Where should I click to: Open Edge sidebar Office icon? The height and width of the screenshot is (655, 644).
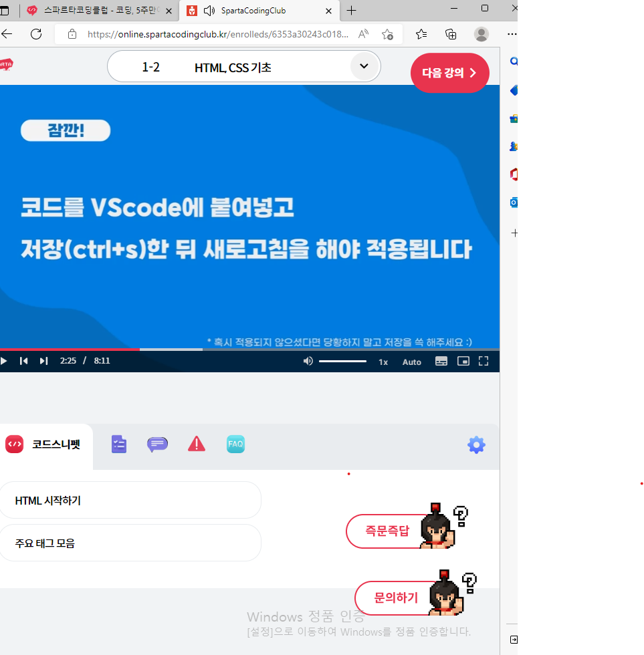[514, 174]
